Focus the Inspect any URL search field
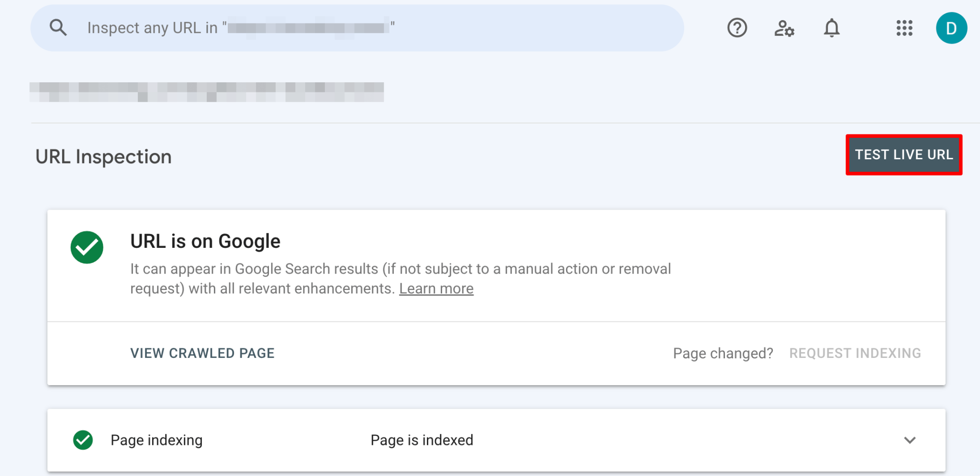 [357, 28]
